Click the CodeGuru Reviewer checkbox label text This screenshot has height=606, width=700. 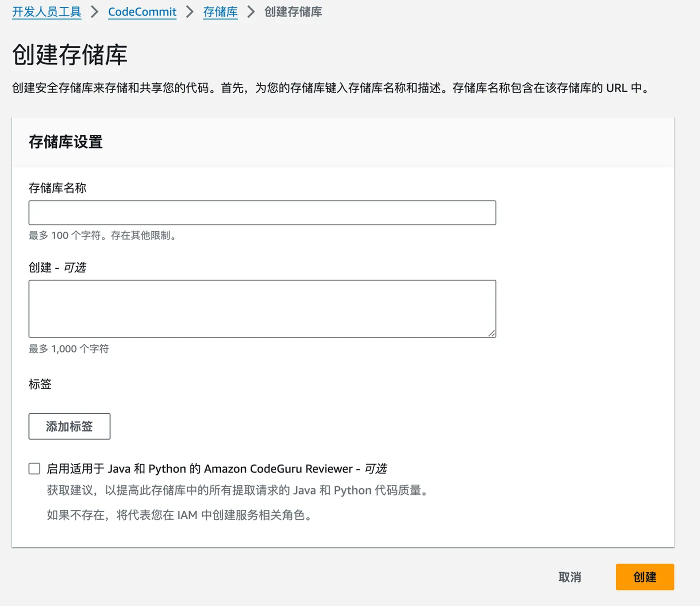point(216,468)
